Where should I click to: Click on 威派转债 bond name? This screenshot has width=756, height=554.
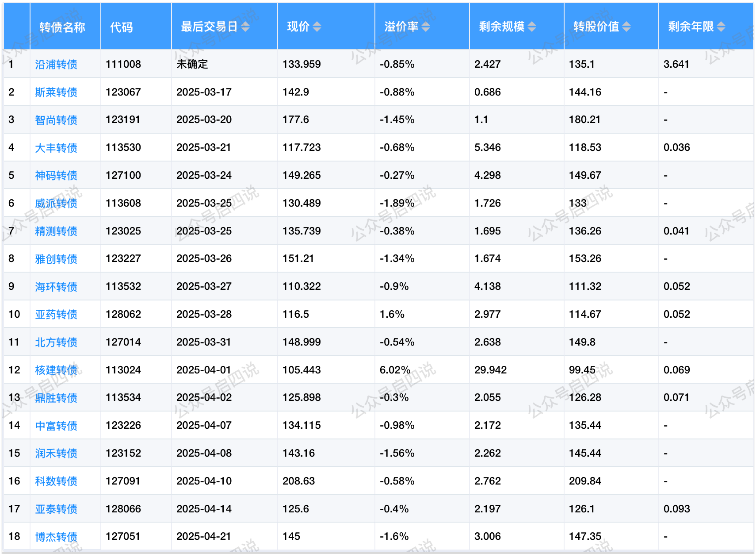[x=56, y=204]
